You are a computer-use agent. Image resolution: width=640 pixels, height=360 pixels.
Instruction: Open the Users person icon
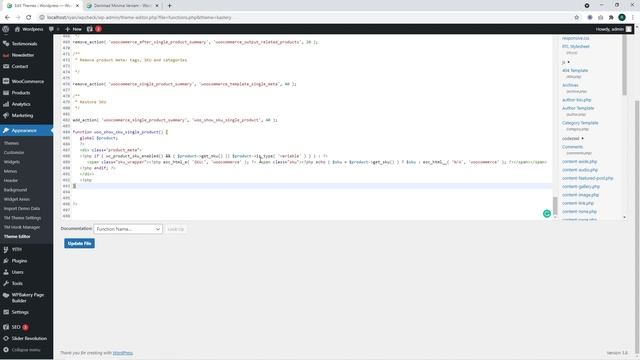pyautogui.click(x=6, y=272)
